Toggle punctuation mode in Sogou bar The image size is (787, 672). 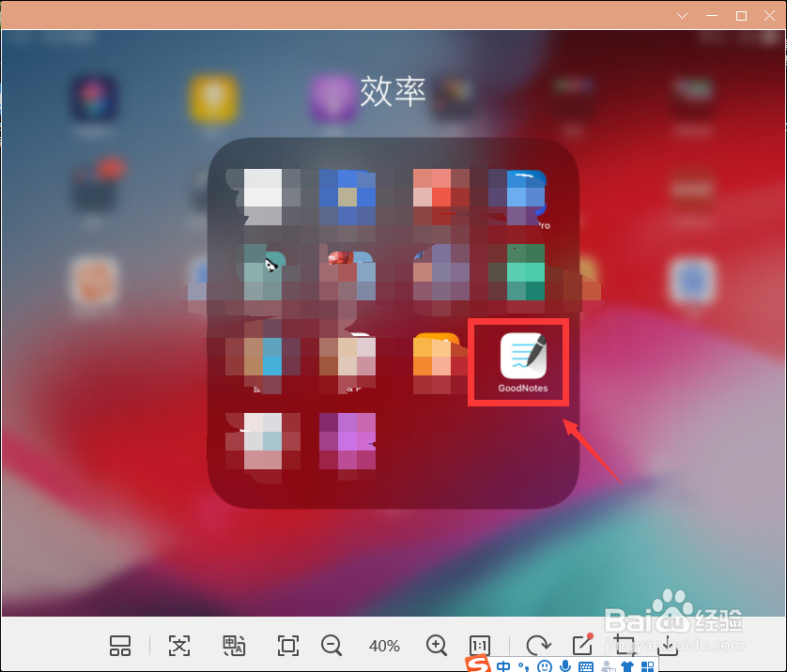tap(523, 666)
